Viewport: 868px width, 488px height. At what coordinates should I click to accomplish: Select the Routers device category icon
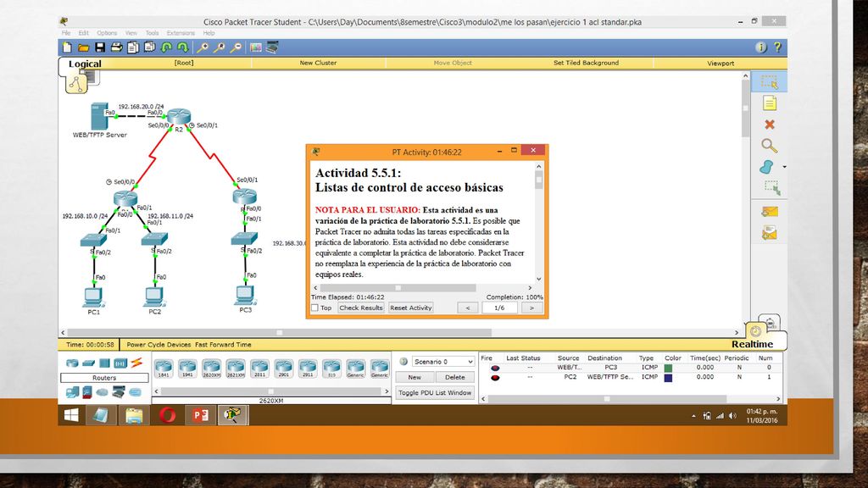point(72,363)
